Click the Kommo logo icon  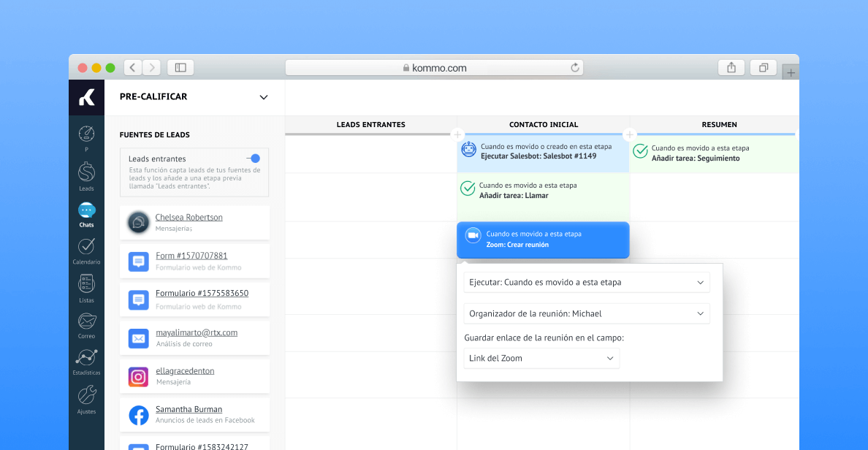pos(86,97)
